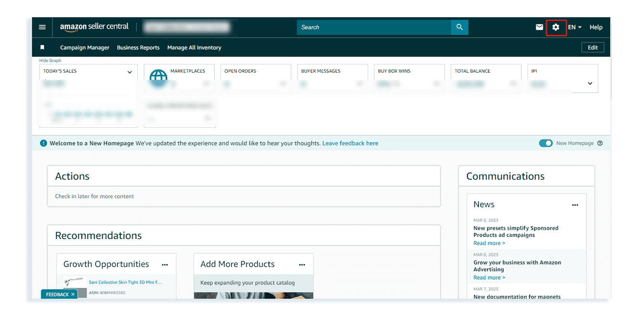The image size is (644, 315).
Task: Expand the Today's Sales dropdown
Action: [x=129, y=72]
